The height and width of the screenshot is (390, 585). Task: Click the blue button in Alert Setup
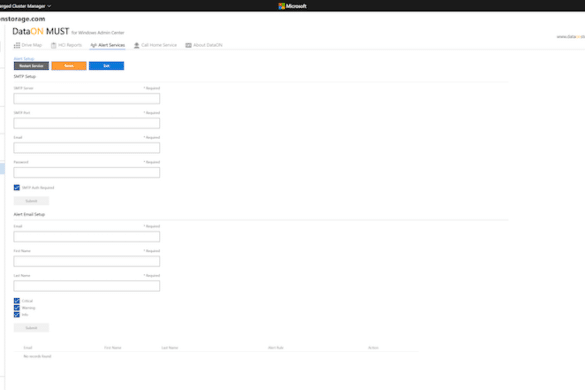coord(106,66)
